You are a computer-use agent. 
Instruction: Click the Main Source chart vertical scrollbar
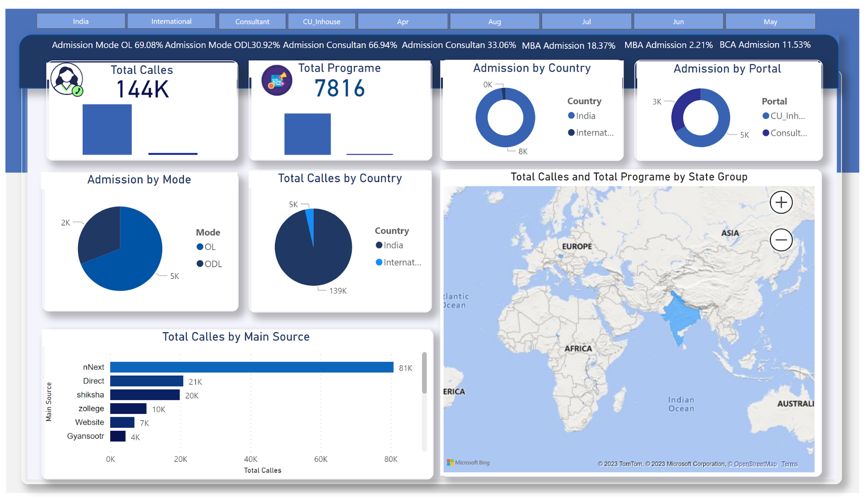point(424,373)
